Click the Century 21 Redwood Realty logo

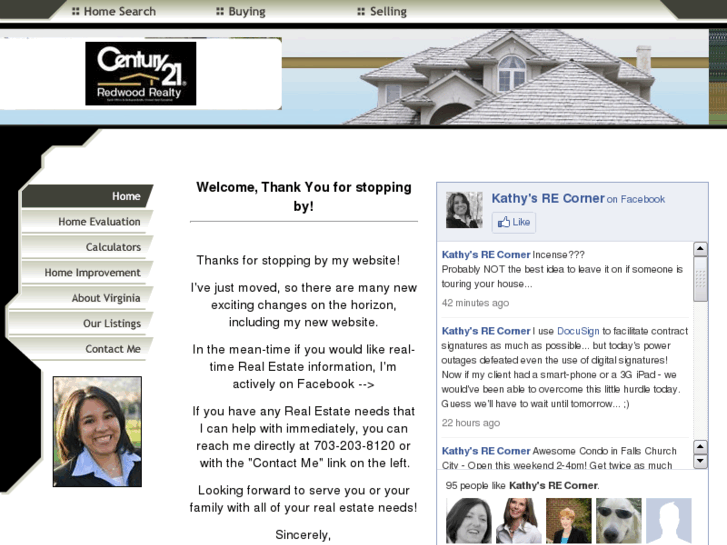(140, 73)
